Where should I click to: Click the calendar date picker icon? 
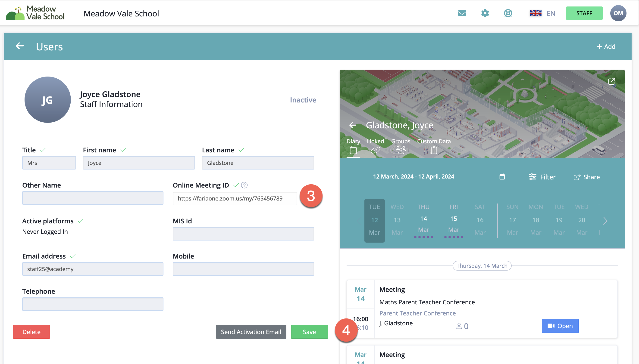(x=502, y=177)
